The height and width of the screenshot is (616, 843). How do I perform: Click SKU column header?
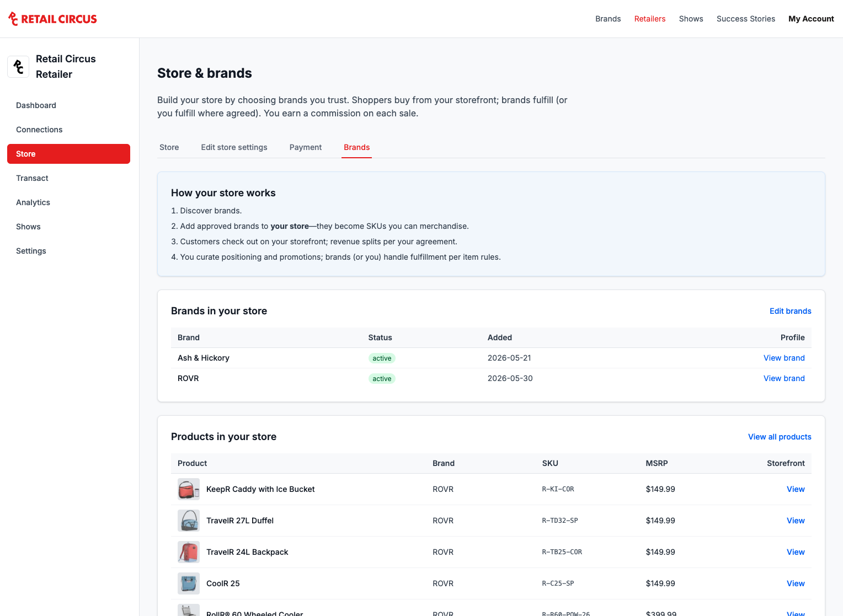(550, 463)
